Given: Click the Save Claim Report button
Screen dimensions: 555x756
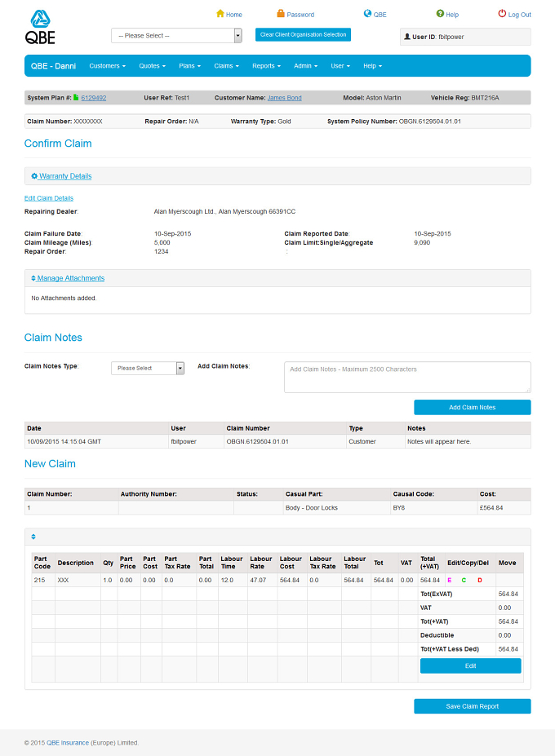Looking at the screenshot, I should [x=472, y=706].
